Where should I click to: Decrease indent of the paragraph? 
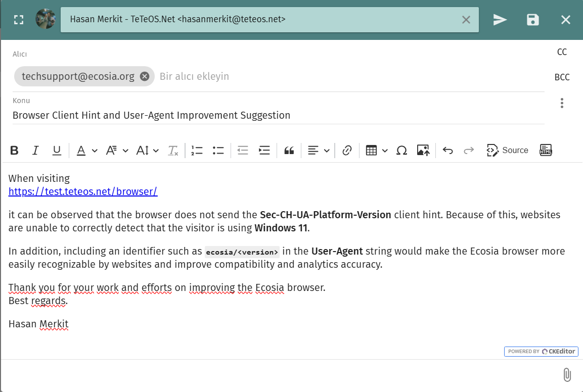pos(242,151)
